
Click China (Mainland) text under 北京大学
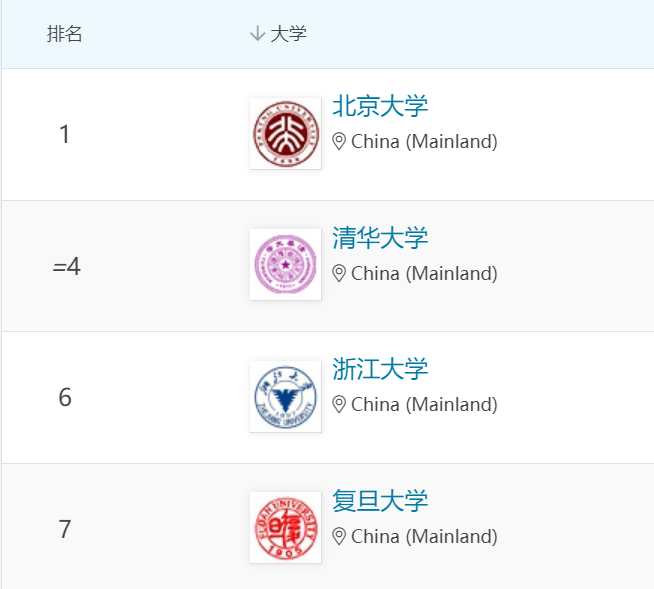[424, 141]
